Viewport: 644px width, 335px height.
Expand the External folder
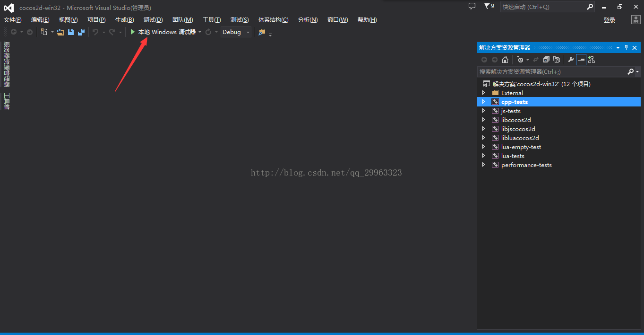[483, 93]
